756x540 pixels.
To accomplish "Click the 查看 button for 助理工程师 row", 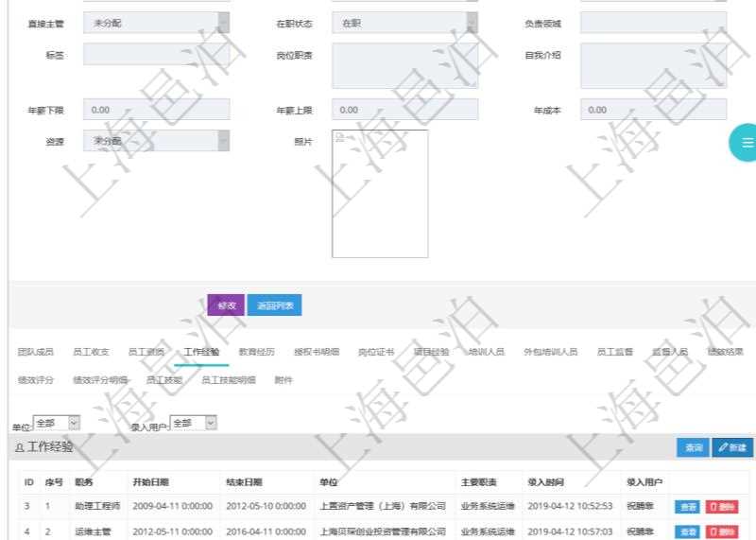I will 688,507.
